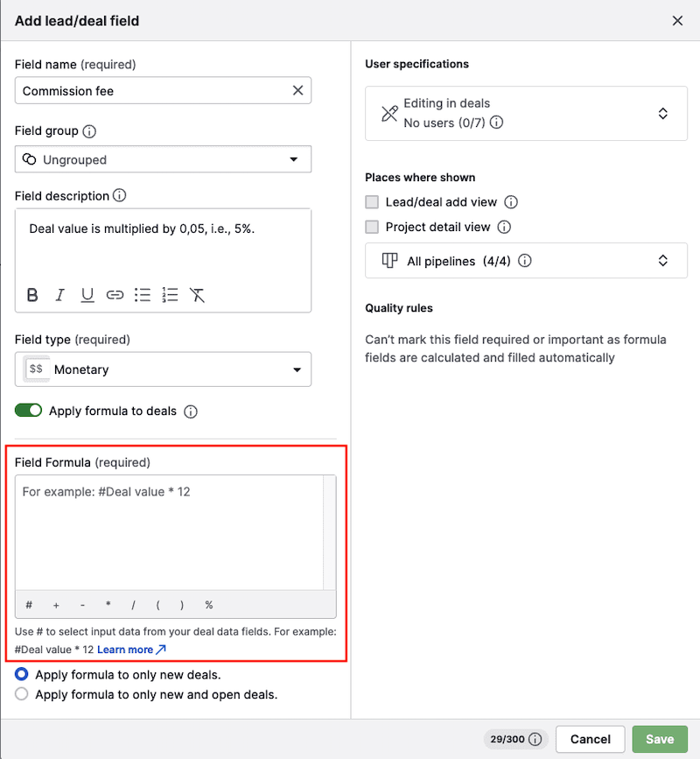Viewport: 700px width, 759px height.
Task: Clear text formatting in description
Action: [198, 295]
